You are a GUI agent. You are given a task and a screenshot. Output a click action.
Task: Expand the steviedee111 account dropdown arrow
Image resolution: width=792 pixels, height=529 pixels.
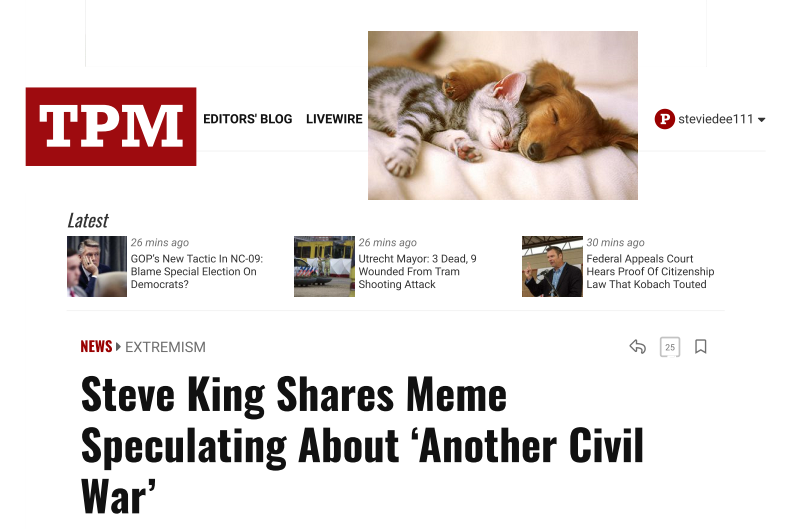pos(762,120)
